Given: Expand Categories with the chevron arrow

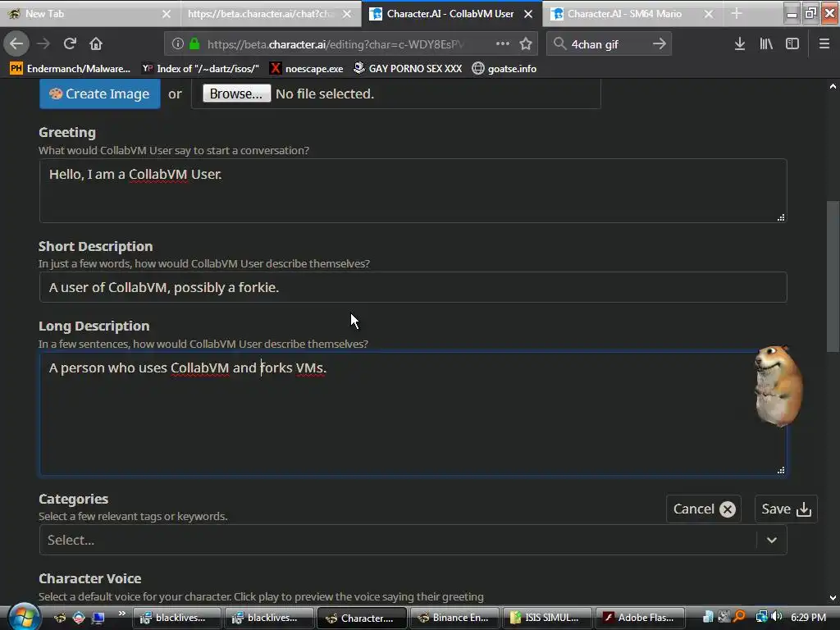Looking at the screenshot, I should [x=771, y=540].
